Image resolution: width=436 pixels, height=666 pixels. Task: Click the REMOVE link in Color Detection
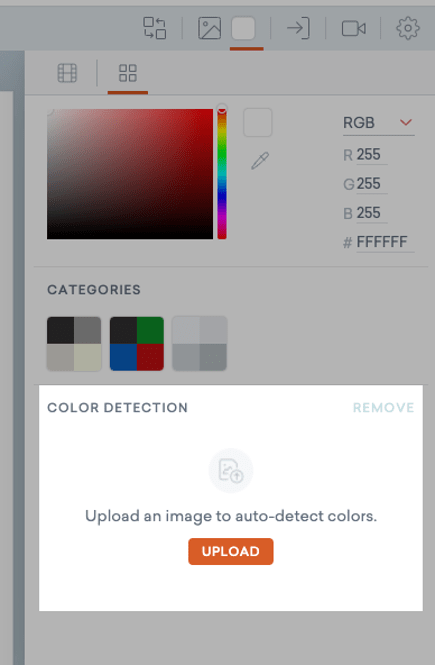coord(383,408)
